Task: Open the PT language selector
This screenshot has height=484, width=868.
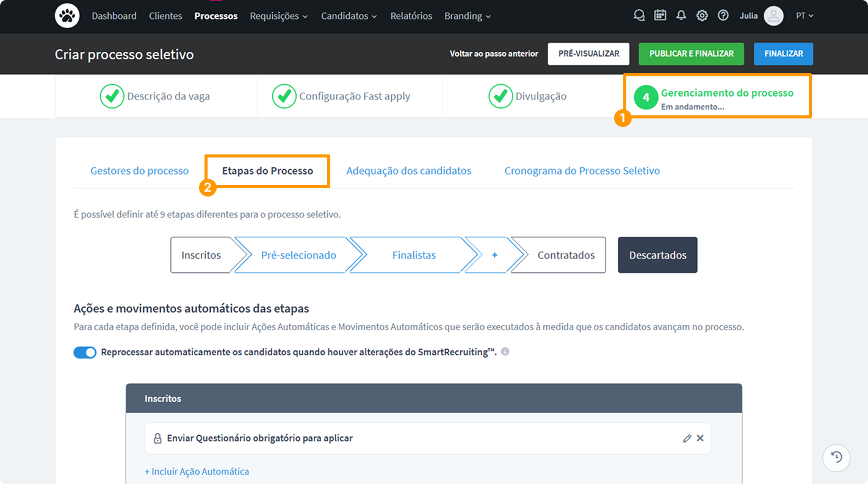Action: 804,15
